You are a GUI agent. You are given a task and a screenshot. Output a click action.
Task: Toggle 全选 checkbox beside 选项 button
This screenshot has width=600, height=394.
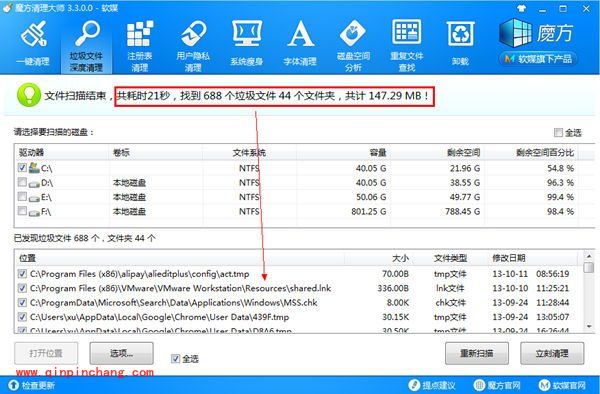pyautogui.click(x=175, y=358)
